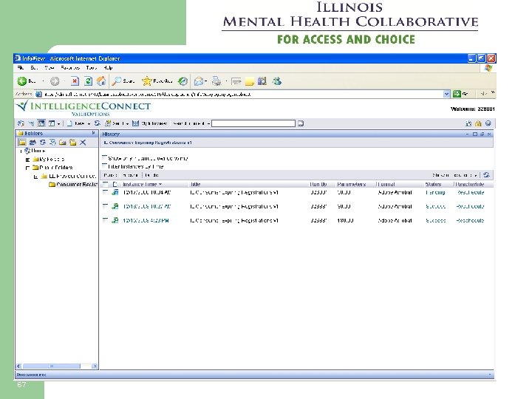Viewport: 532px width, 399px height.
Task: Expand the My Folders tree node
Action: pyautogui.click(x=28, y=160)
